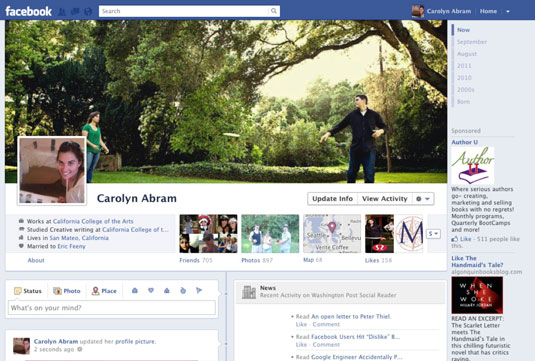Click the What's on your mind field
The height and width of the screenshot is (361, 535).
click(x=112, y=307)
